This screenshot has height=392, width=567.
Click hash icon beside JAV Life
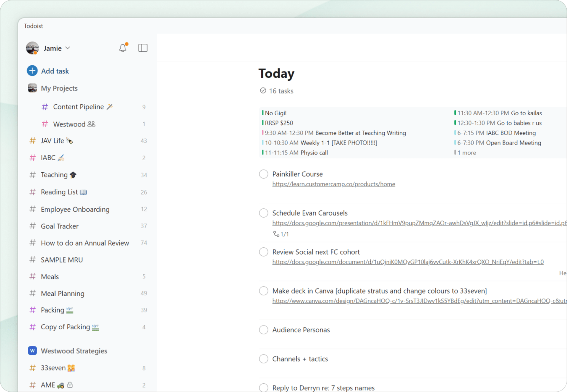(32, 141)
